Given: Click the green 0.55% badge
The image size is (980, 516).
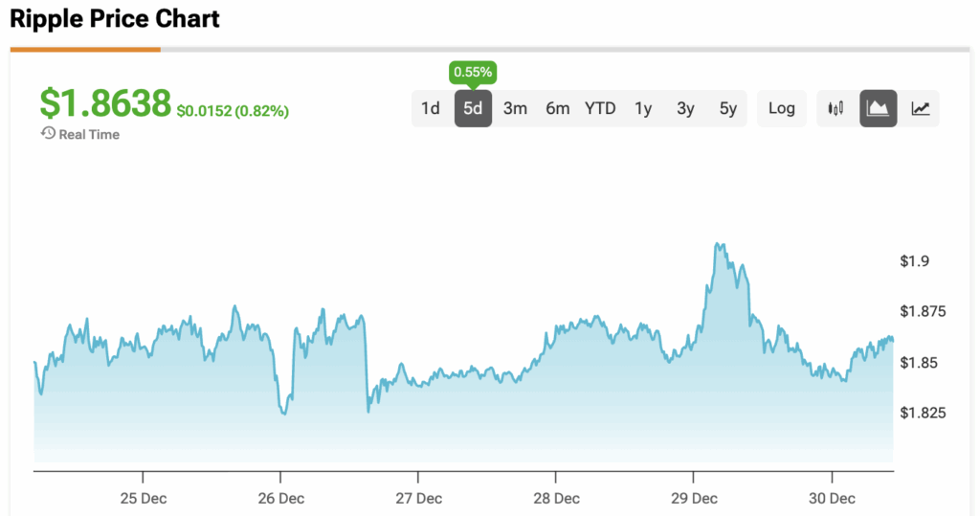Looking at the screenshot, I should coord(473,72).
